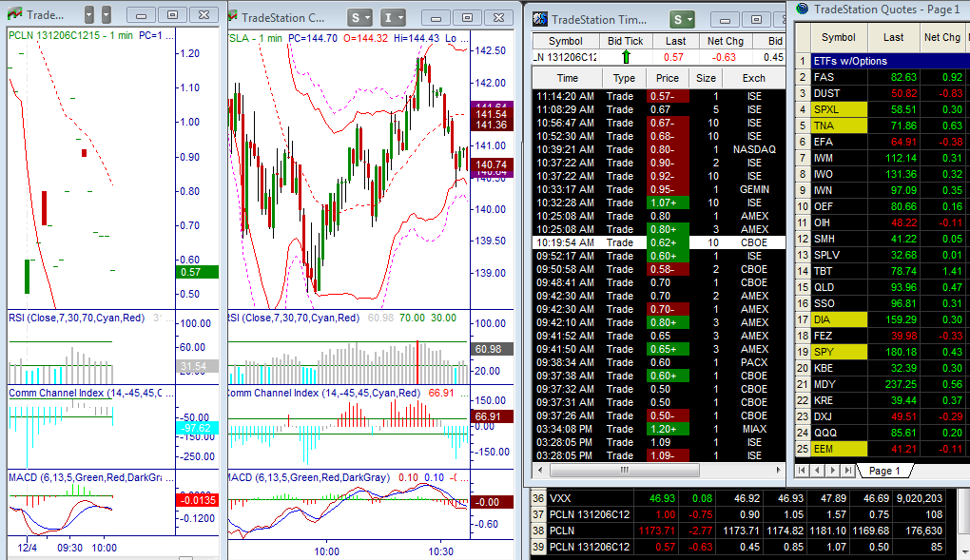Jump to last page in Quotes window
Image resolution: width=970 pixels, height=560 pixels.
847,471
